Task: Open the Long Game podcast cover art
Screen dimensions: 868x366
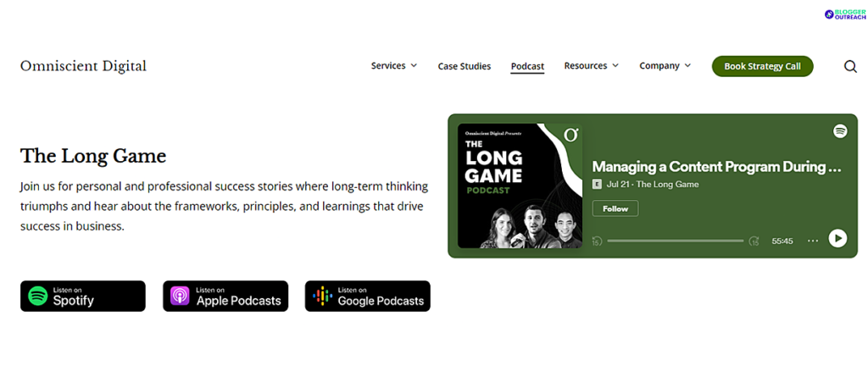Action: 520,186
